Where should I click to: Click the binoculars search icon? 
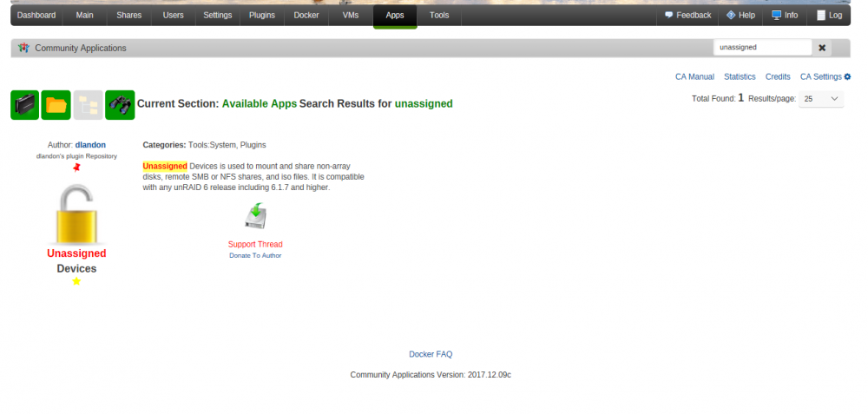click(x=120, y=105)
